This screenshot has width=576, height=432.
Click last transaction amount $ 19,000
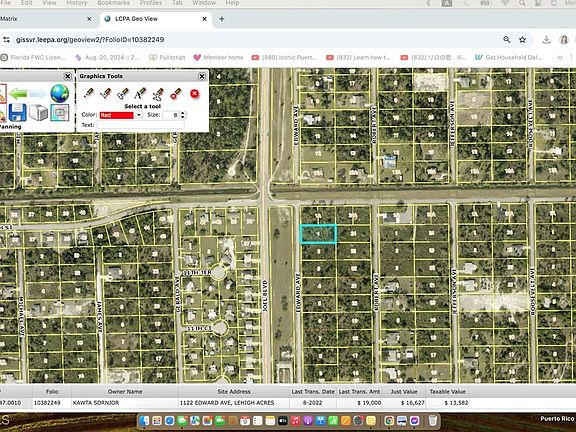point(369,403)
